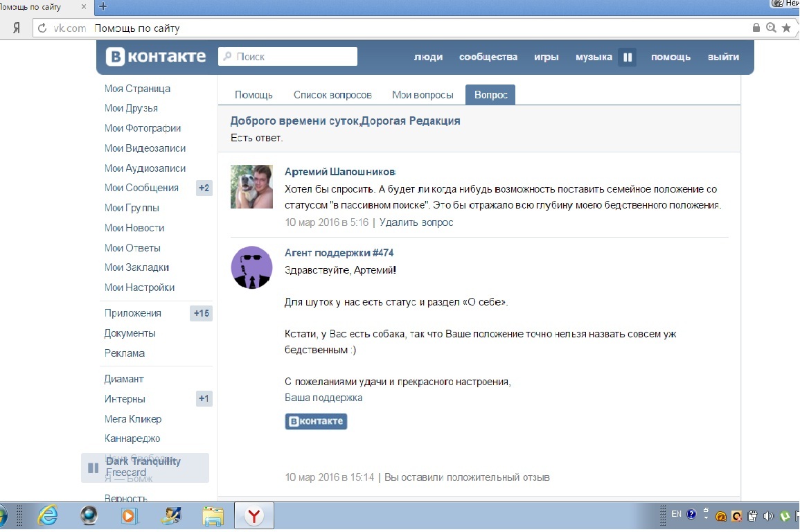This screenshot has width=800, height=532.
Task: Open Артемий Шапошников's profile link
Action: [x=340, y=172]
